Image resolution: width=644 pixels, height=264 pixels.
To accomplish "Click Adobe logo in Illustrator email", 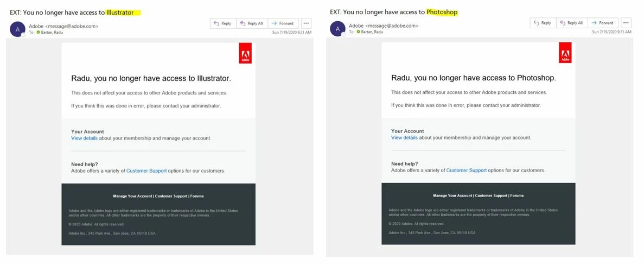I will coord(245,53).
